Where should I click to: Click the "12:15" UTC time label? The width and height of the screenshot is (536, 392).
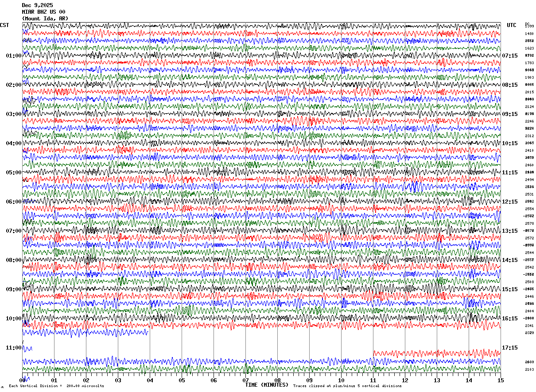(510, 202)
